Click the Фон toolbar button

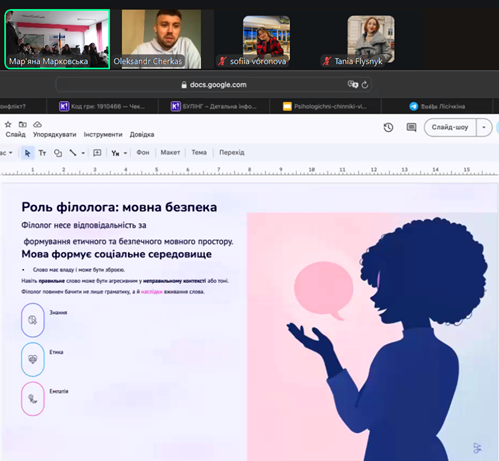coord(143,152)
